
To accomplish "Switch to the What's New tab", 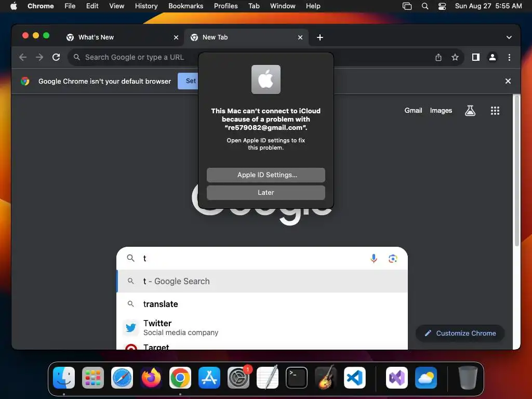I will [x=122, y=37].
